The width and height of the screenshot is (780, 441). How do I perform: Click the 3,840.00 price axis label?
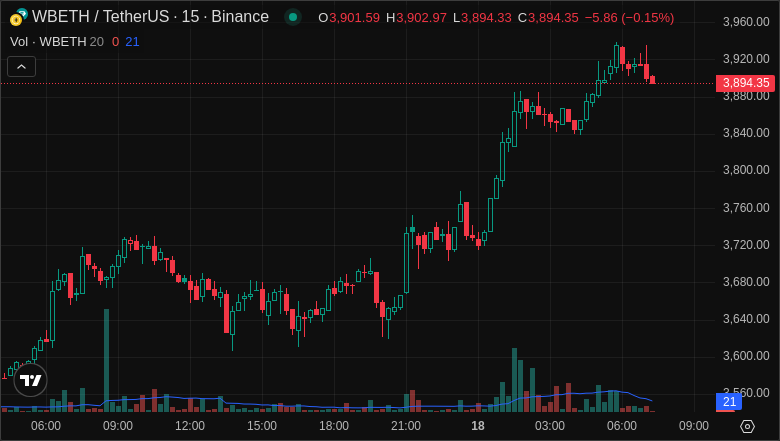pyautogui.click(x=746, y=133)
